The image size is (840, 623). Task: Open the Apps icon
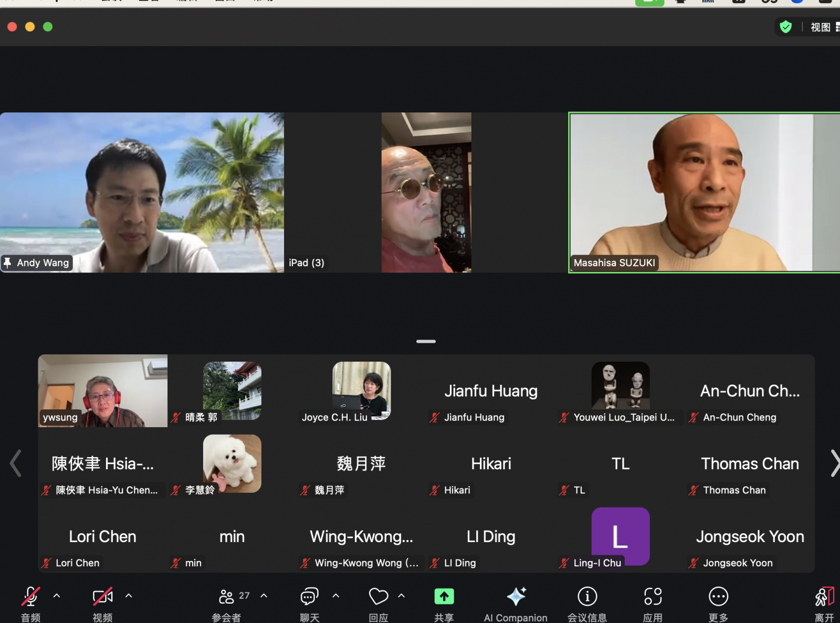click(653, 597)
